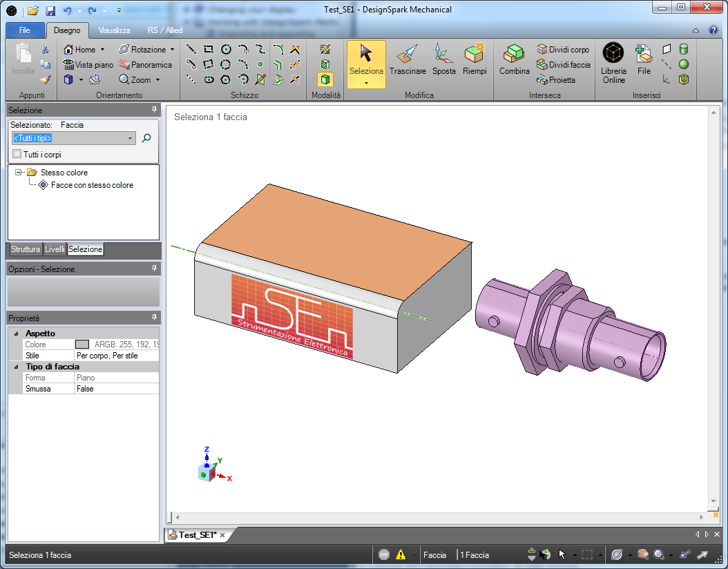
Task: Click the File menu button
Action: click(x=25, y=30)
